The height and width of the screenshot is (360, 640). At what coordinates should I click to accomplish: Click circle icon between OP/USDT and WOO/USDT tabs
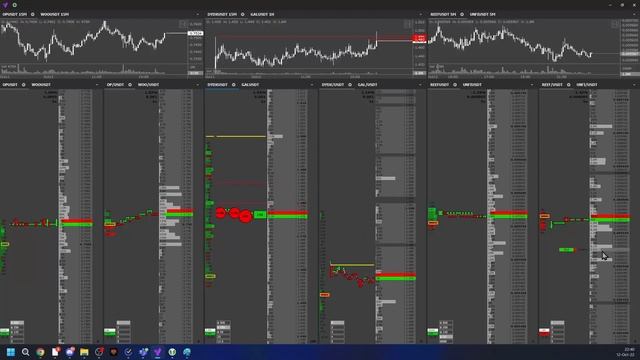(130, 85)
